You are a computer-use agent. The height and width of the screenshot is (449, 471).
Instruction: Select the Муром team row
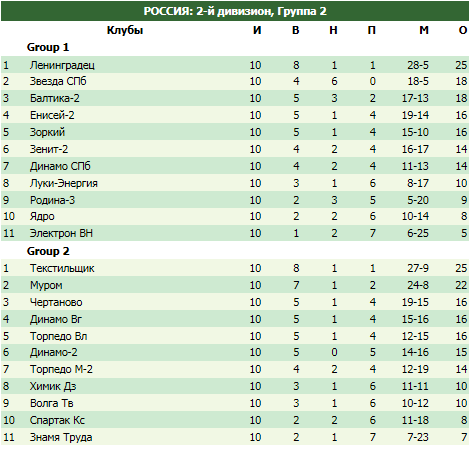235,285
